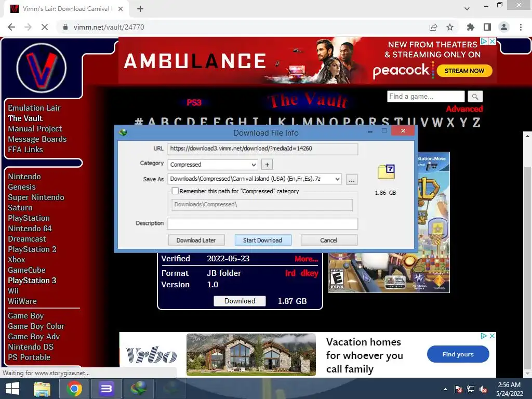Open a new tab with plus button
The height and width of the screenshot is (399, 532).
pyautogui.click(x=140, y=9)
